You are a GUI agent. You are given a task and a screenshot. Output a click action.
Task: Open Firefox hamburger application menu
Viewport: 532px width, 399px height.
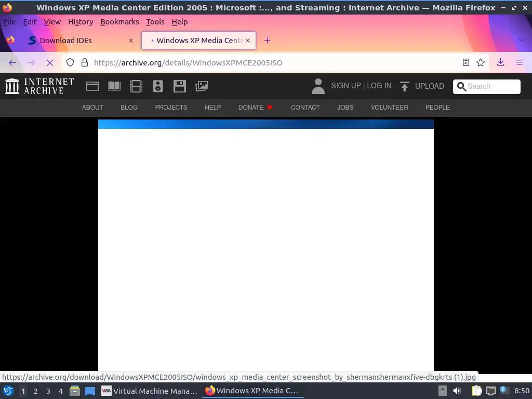coord(519,62)
